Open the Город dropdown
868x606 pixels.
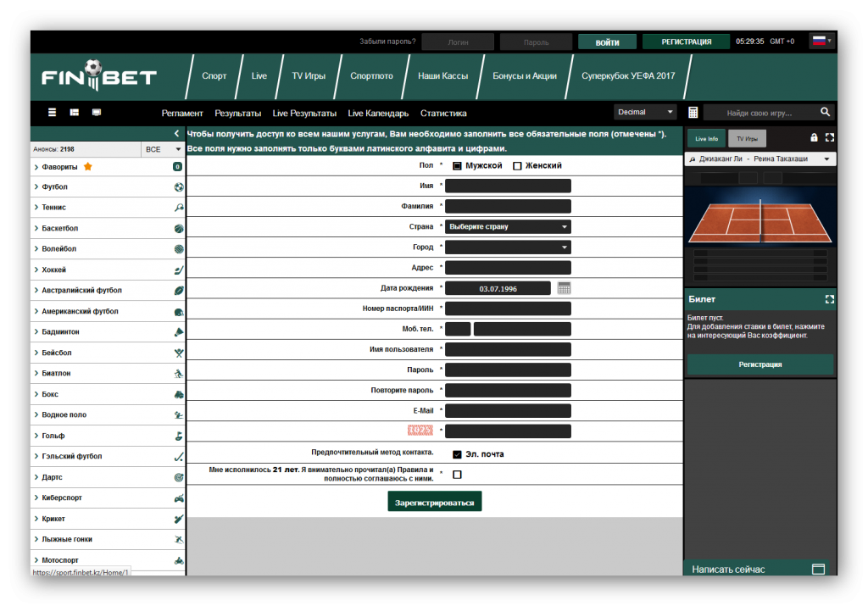click(508, 247)
